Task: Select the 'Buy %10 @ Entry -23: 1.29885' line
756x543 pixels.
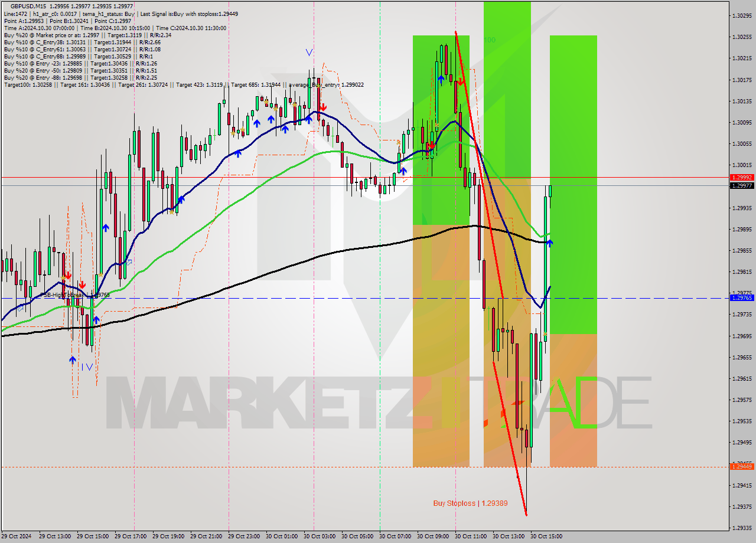Action: [x=80, y=63]
